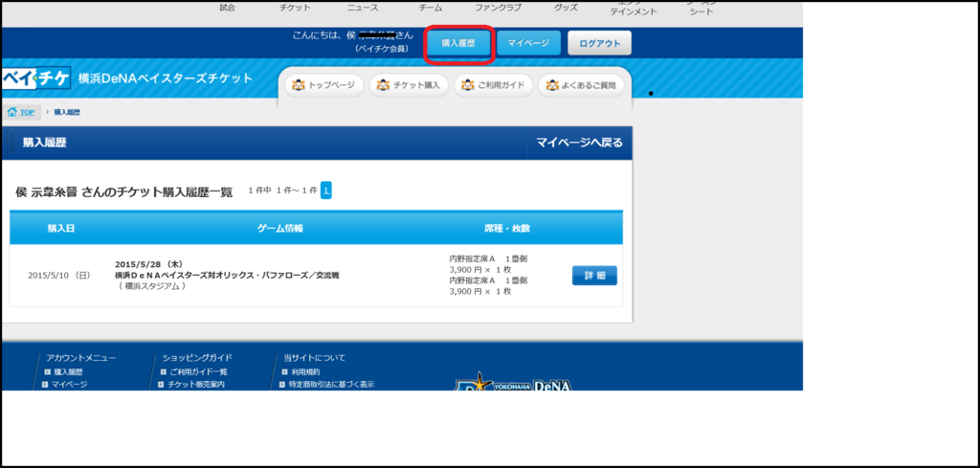Open the チケット menu in top navigation

[x=295, y=8]
